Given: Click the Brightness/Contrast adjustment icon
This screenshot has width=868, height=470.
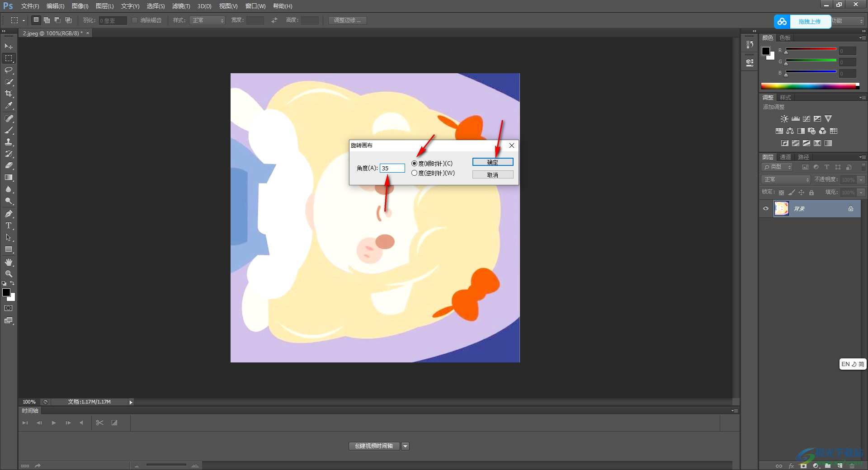Looking at the screenshot, I should (784, 119).
